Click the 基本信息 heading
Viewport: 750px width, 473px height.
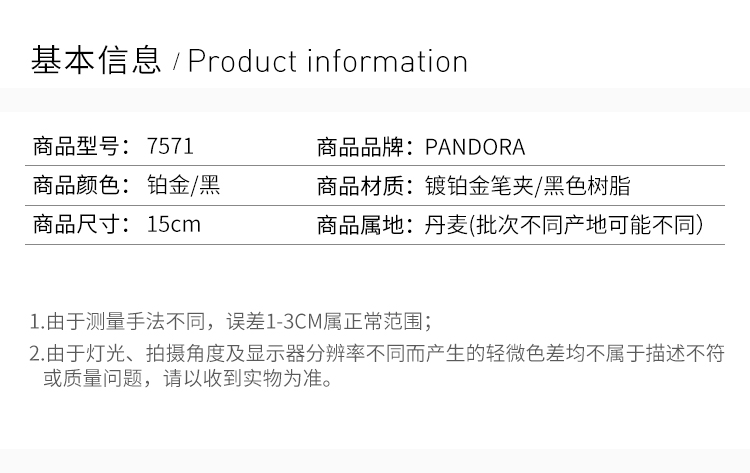click(96, 61)
